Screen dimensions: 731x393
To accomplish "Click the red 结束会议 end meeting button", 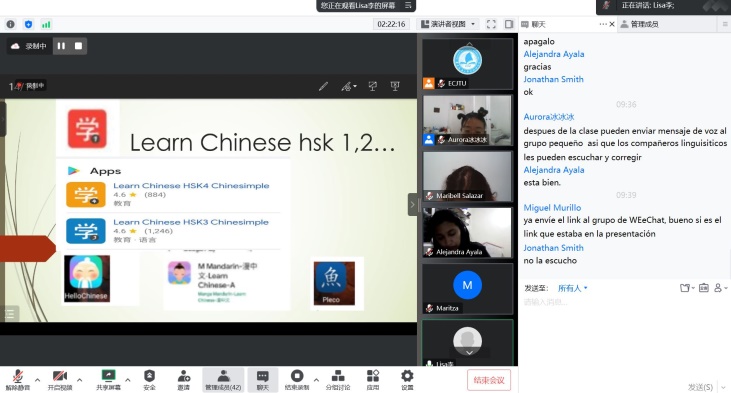I will tap(489, 380).
